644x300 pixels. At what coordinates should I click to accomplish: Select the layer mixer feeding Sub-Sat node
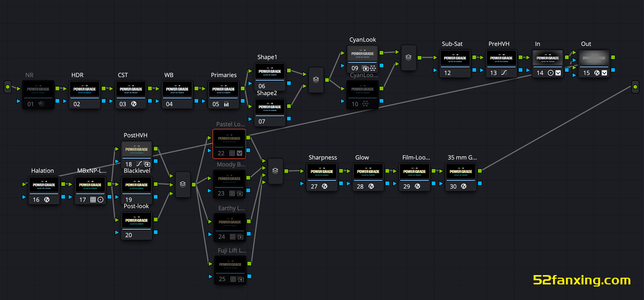pos(408,58)
